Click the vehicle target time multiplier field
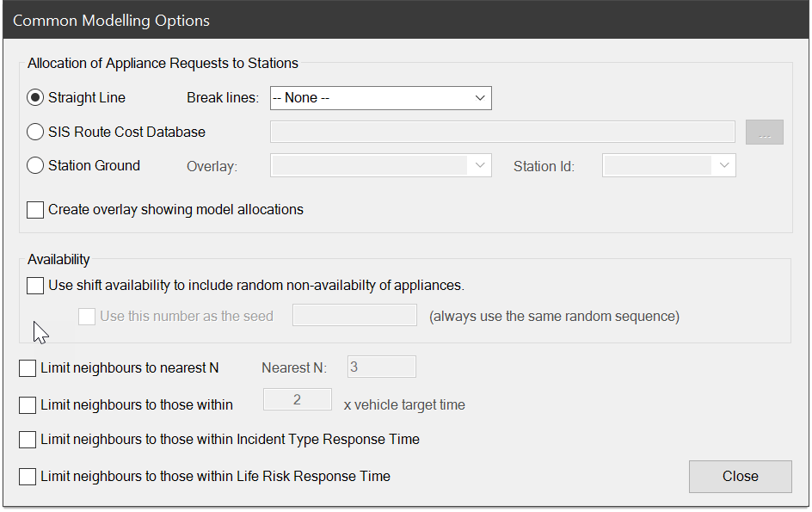This screenshot has height=512, width=812. click(297, 399)
